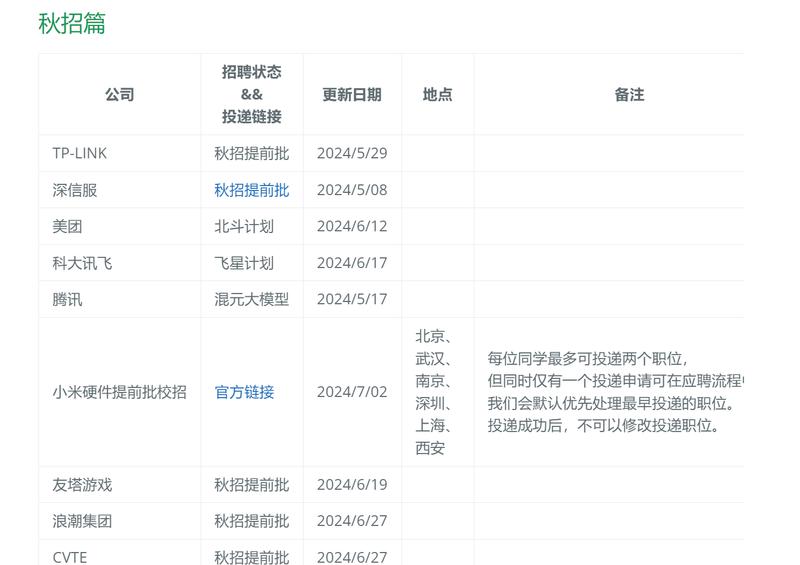Screen dimensions: 800x565
Task: Click 秋招提前批 status in TP-LINK row
Action: (252, 153)
